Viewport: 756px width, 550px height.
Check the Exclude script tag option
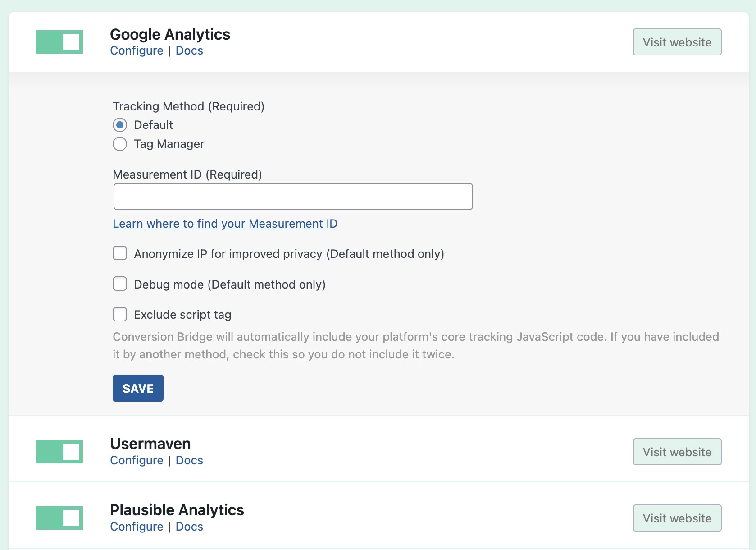coord(120,314)
